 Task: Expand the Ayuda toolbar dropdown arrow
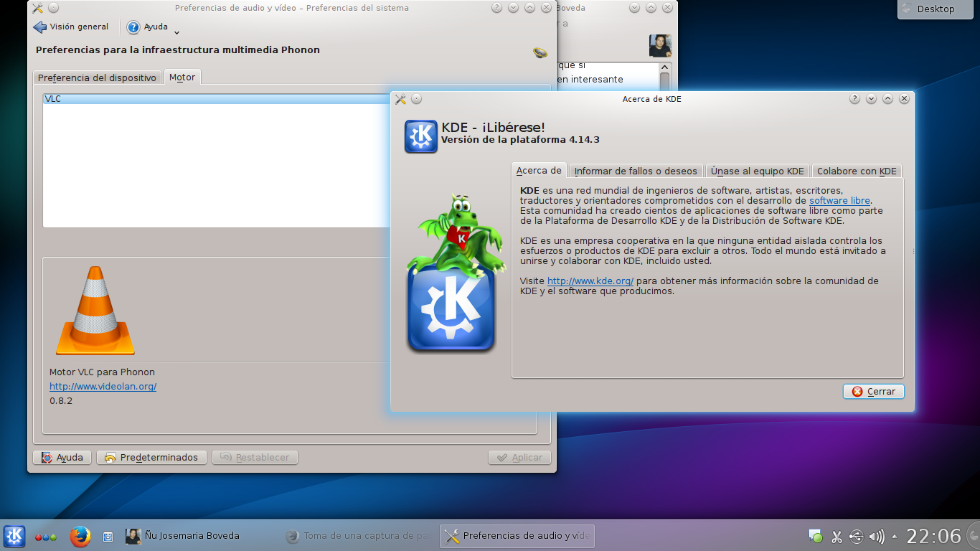(x=176, y=32)
